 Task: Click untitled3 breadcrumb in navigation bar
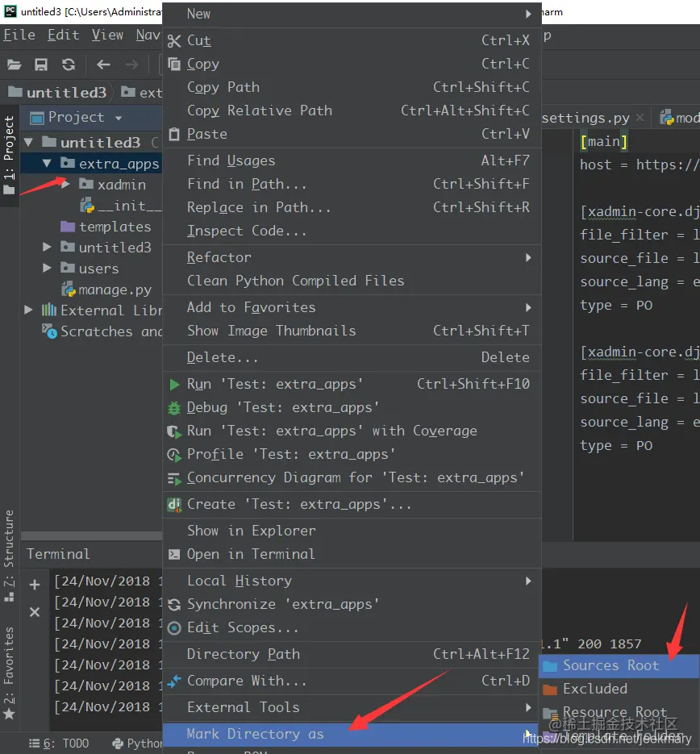coord(58,92)
